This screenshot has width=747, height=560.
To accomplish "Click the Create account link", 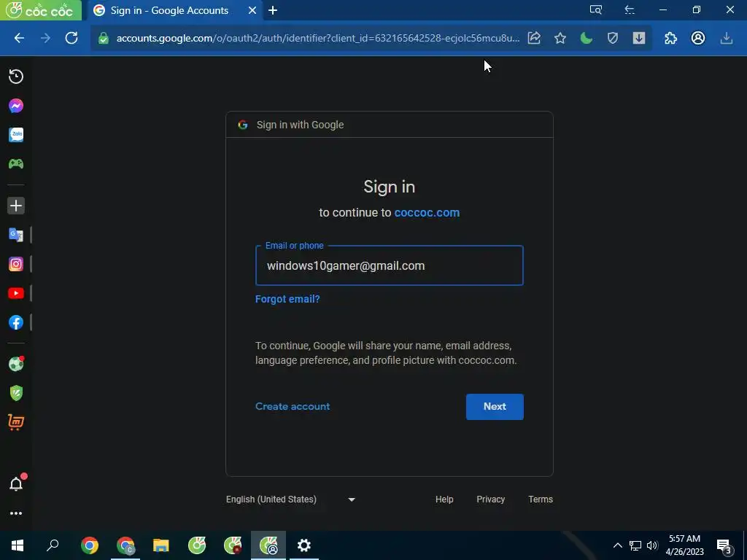I will tap(293, 406).
